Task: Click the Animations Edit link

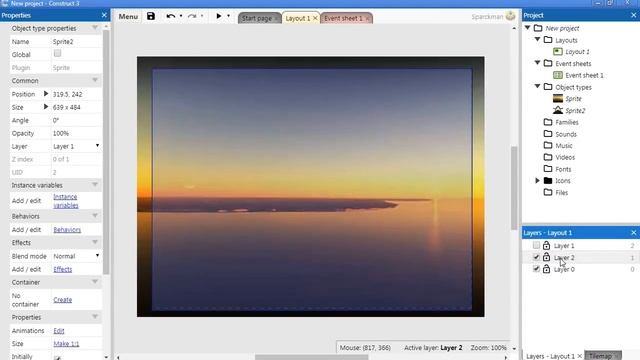Action: pos(59,331)
